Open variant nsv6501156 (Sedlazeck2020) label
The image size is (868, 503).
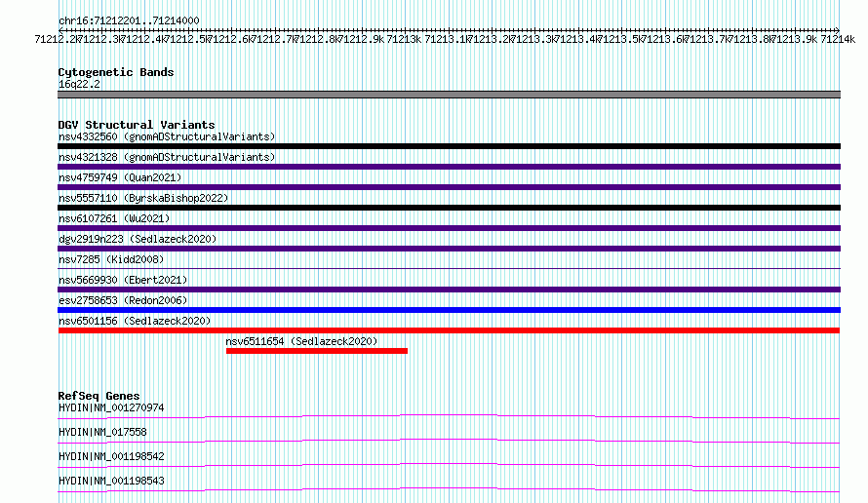click(135, 321)
